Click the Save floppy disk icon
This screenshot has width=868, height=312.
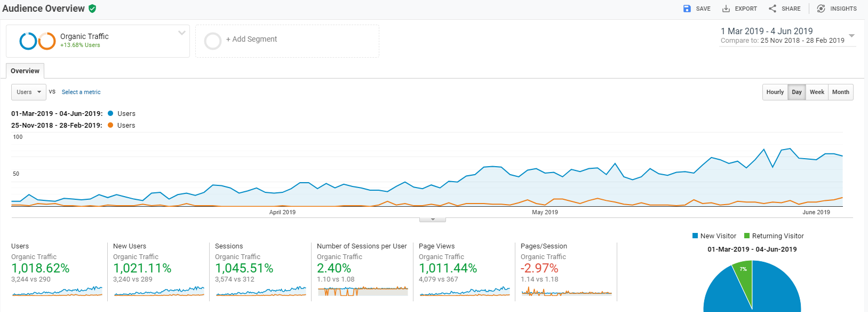687,9
